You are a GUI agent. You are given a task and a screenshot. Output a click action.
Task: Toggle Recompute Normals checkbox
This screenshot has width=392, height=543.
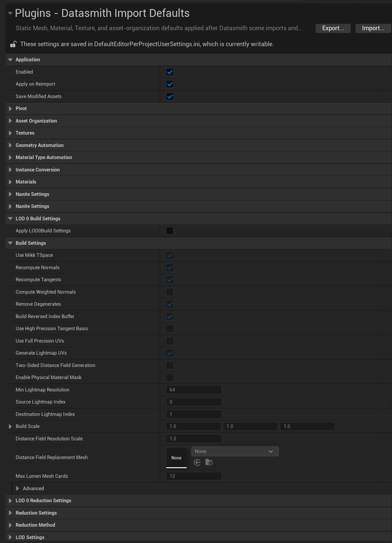170,268
